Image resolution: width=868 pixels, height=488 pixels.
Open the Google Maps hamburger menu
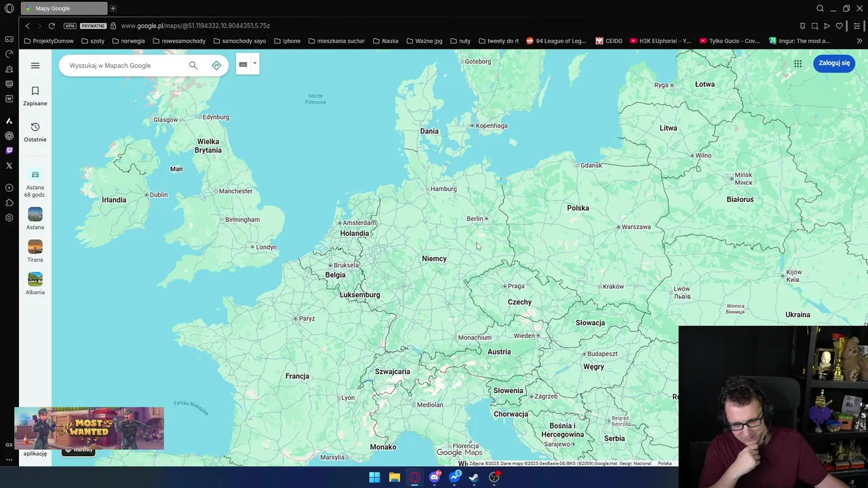pyautogui.click(x=35, y=65)
